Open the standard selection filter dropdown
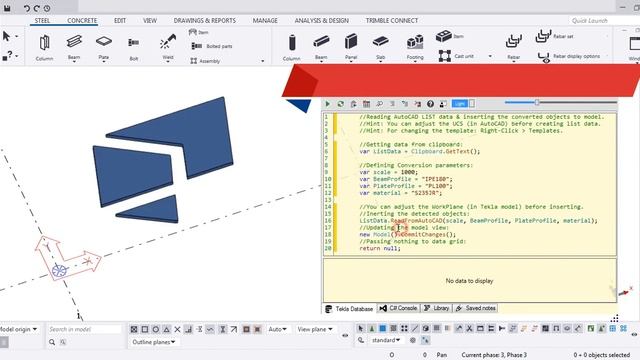The height and width of the screenshot is (360, 640). pyautogui.click(x=386, y=340)
